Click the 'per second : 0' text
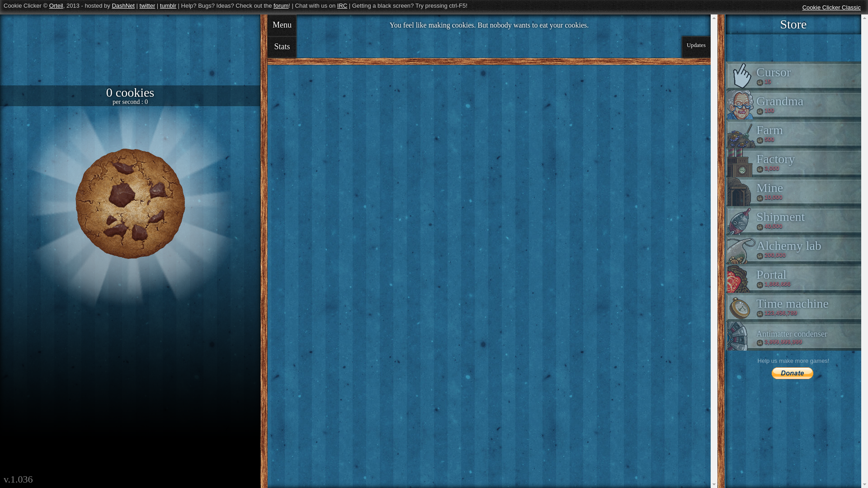Viewport: 868px width, 488px height. click(x=130, y=102)
